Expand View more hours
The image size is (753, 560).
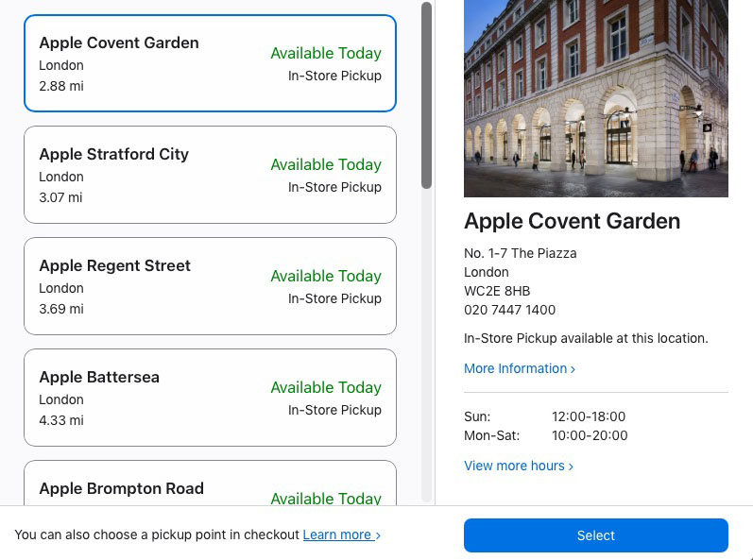(x=514, y=466)
